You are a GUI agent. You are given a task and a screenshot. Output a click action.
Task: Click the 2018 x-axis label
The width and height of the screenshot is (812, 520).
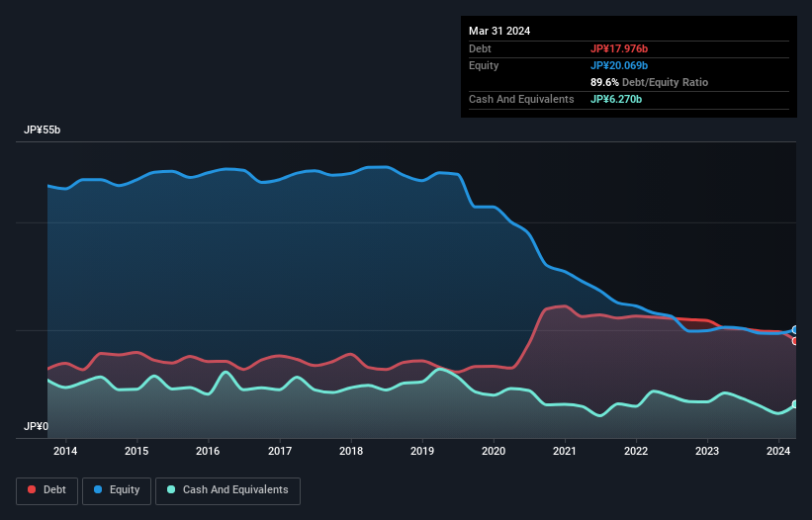(351, 451)
